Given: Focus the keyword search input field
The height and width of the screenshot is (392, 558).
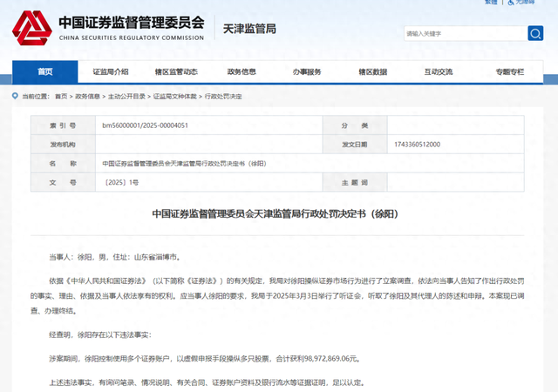Looking at the screenshot, I should click(x=466, y=33).
